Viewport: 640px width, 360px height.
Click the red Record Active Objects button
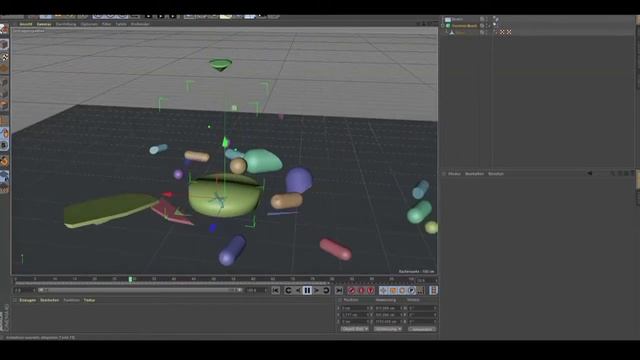351,290
